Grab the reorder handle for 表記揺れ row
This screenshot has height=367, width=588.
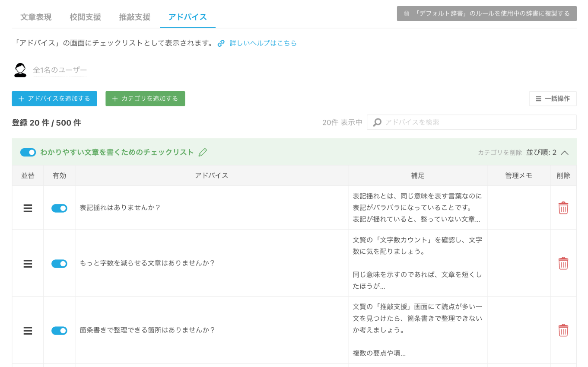click(28, 208)
